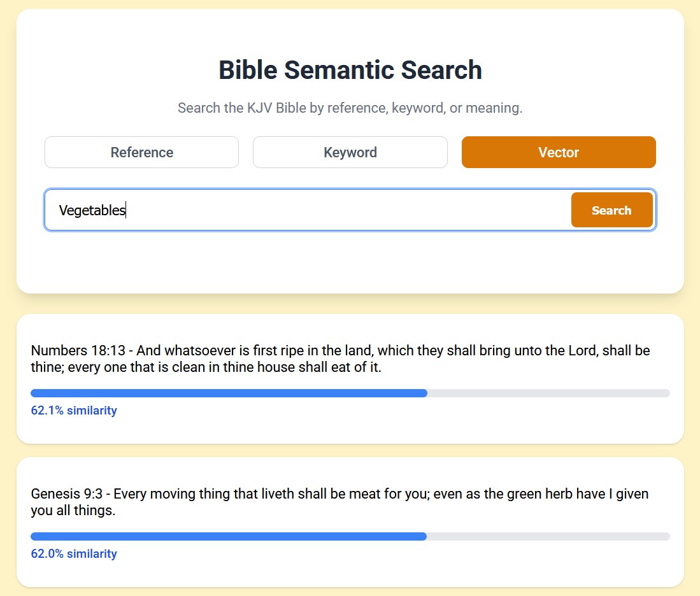
Task: Select the Vector search mode
Action: click(558, 152)
